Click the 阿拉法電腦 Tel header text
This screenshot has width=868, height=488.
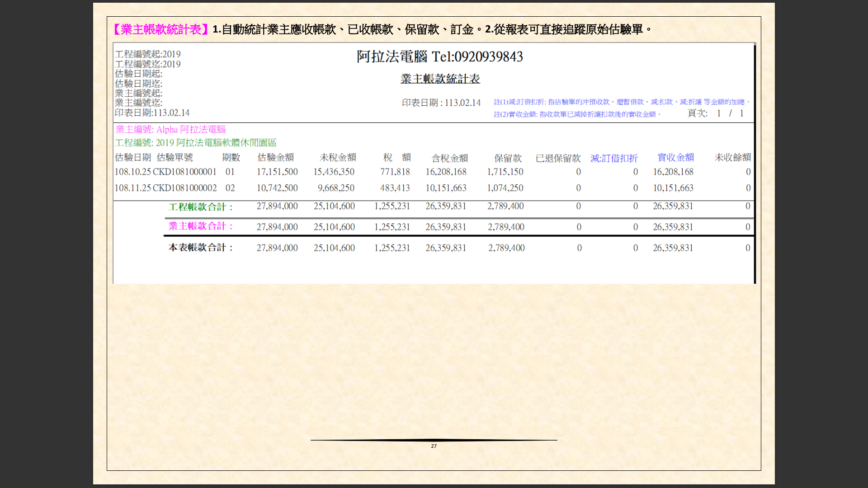[439, 57]
